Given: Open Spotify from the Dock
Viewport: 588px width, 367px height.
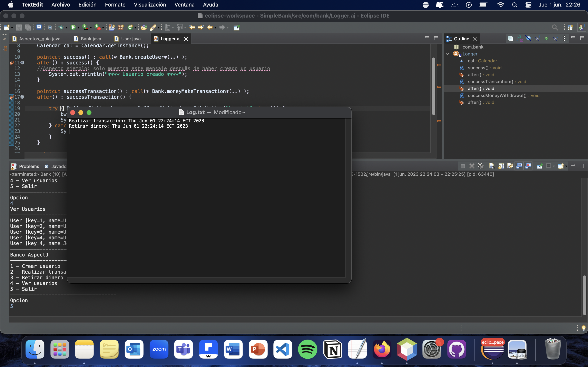Looking at the screenshot, I should tap(307, 349).
